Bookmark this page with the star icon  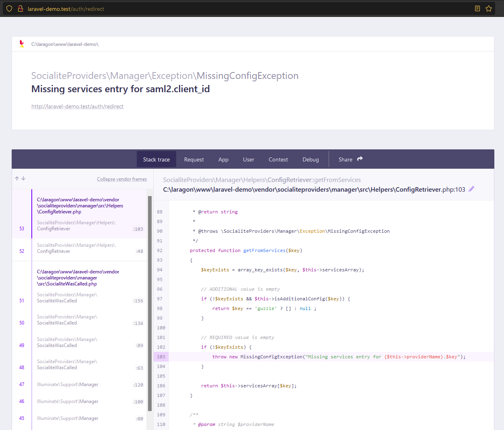489,8
